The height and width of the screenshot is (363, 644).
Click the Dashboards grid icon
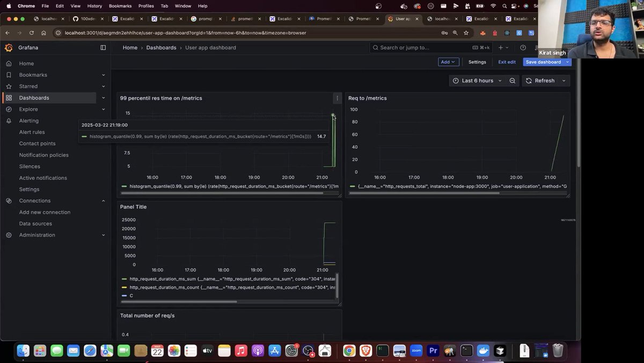coord(9,98)
